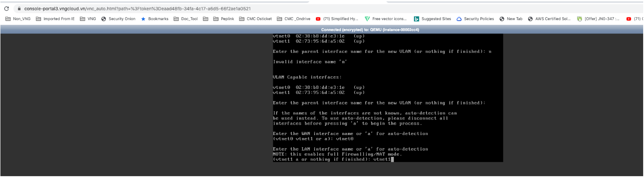This screenshot has height=177, width=644.
Task: Expand the Imported From IE folder
Action: tap(55, 19)
